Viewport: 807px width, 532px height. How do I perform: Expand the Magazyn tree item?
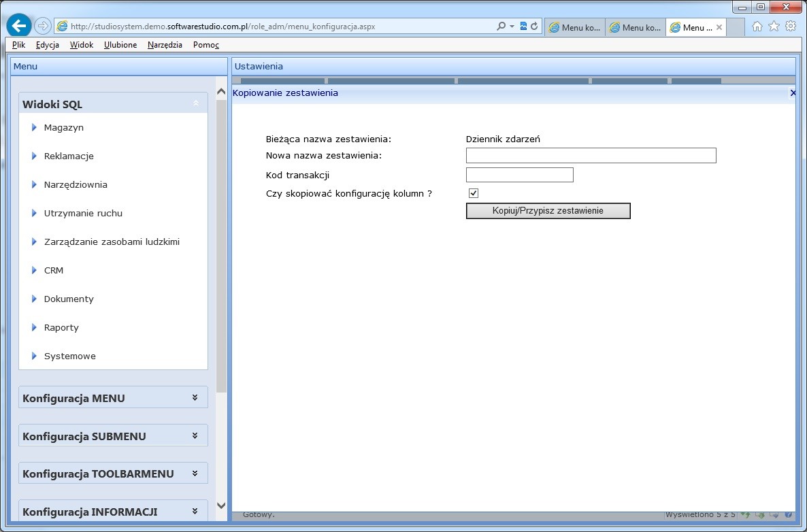(x=34, y=127)
